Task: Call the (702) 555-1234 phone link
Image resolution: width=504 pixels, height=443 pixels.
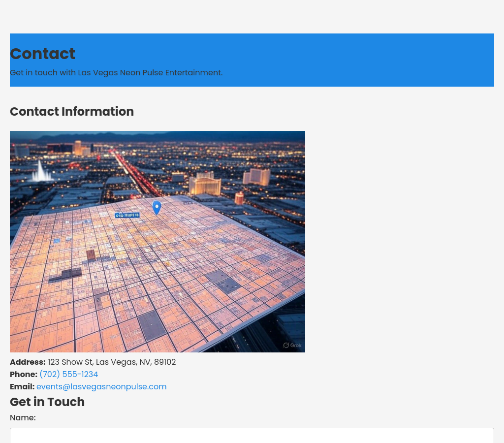Action: click(x=68, y=375)
